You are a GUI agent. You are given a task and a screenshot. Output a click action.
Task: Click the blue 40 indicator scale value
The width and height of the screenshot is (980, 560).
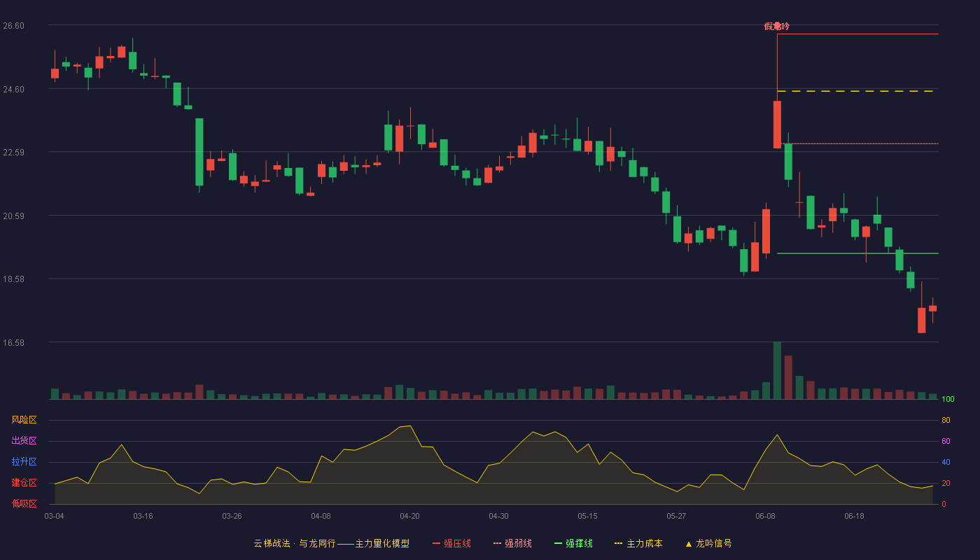coord(946,462)
